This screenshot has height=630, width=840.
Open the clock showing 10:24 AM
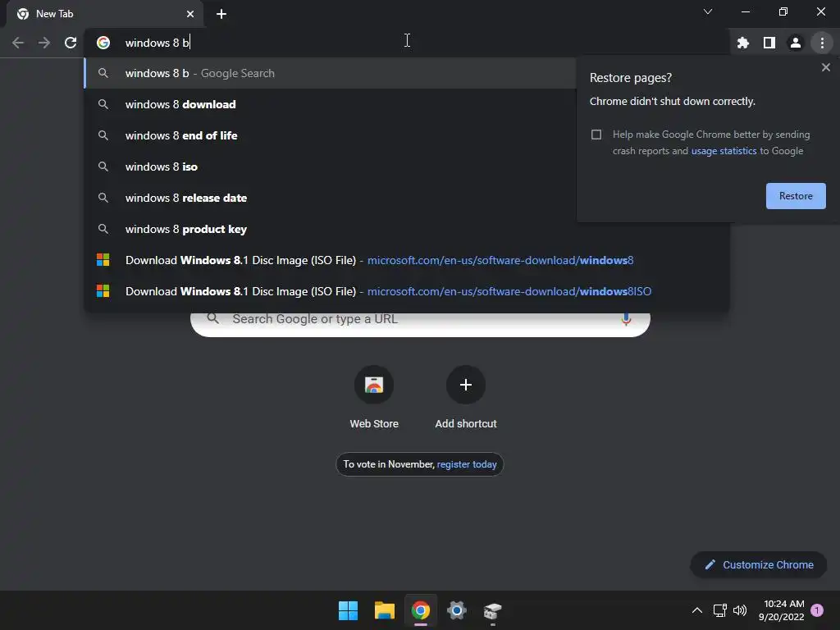point(781,610)
